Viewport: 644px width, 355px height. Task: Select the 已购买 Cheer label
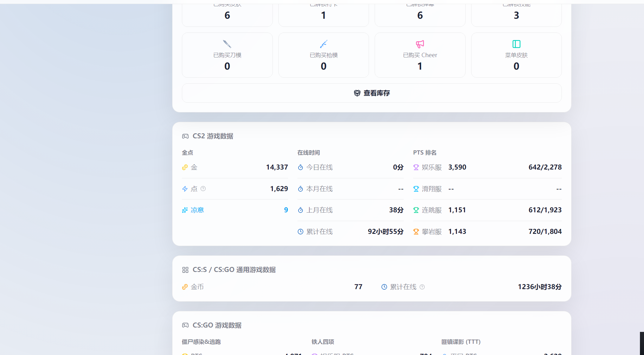420,55
